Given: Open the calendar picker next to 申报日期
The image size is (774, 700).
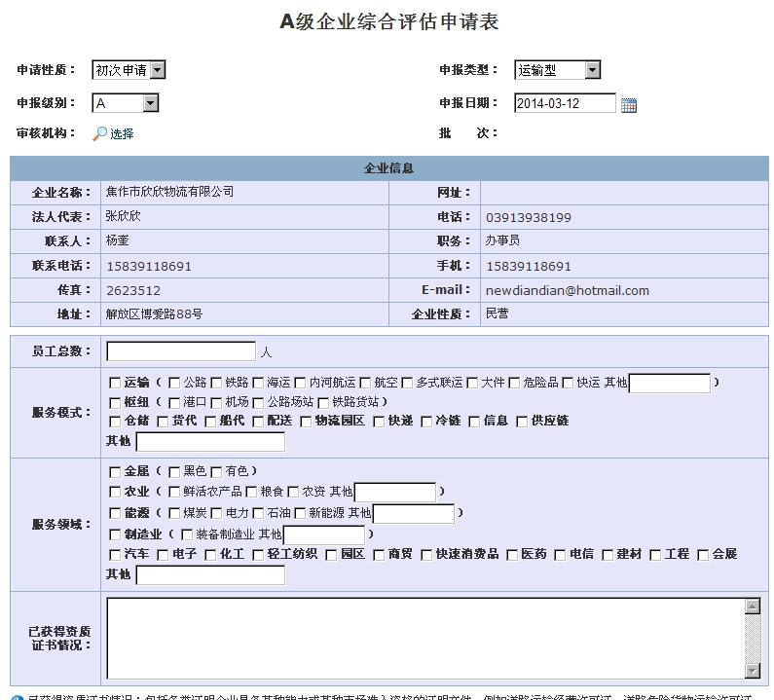Looking at the screenshot, I should 628,104.
